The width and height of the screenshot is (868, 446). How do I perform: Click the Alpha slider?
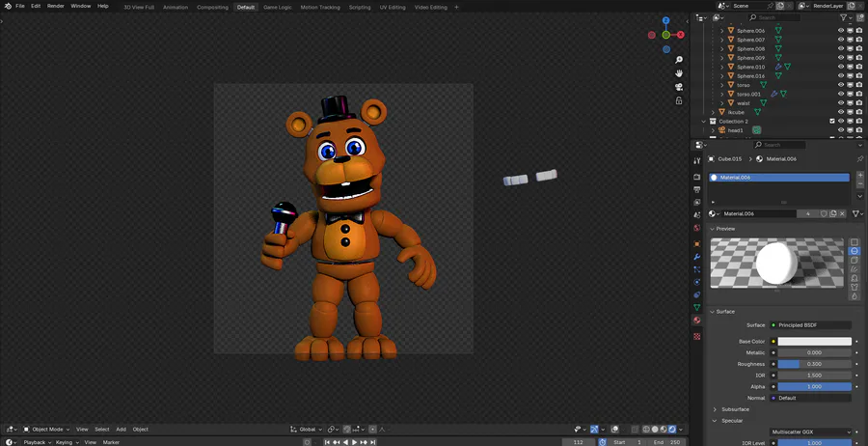coord(814,387)
